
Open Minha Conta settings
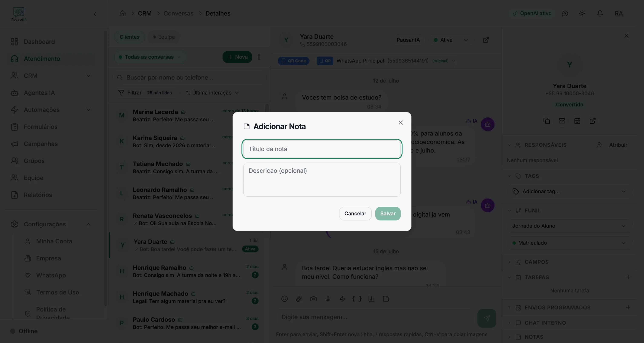coord(57,241)
